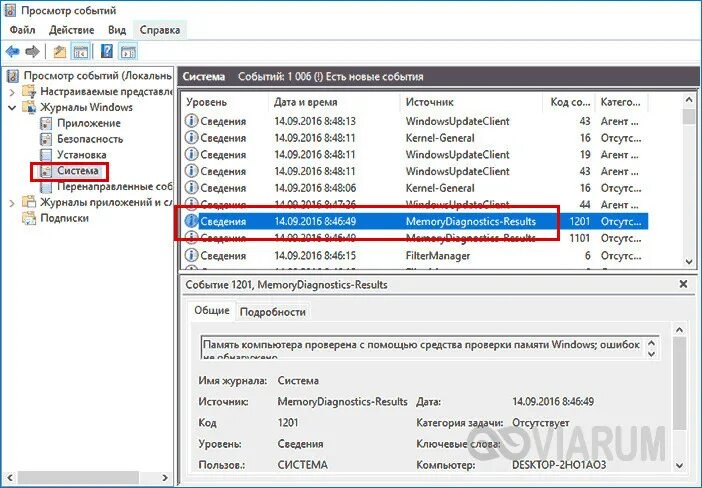Open the Файл menu

22,30
